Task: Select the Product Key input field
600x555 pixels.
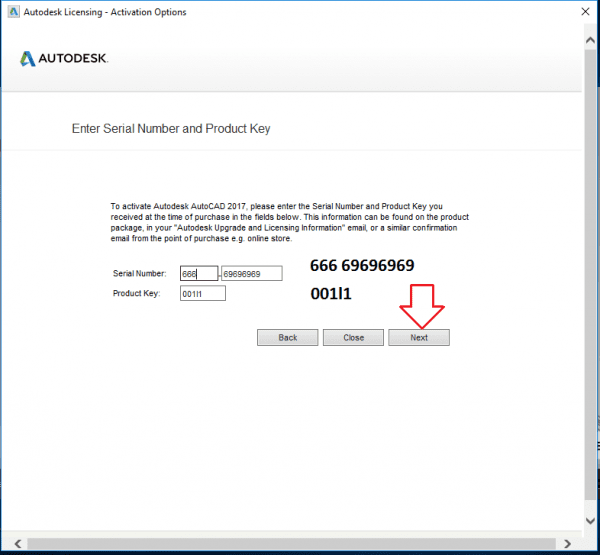Action: tap(203, 294)
